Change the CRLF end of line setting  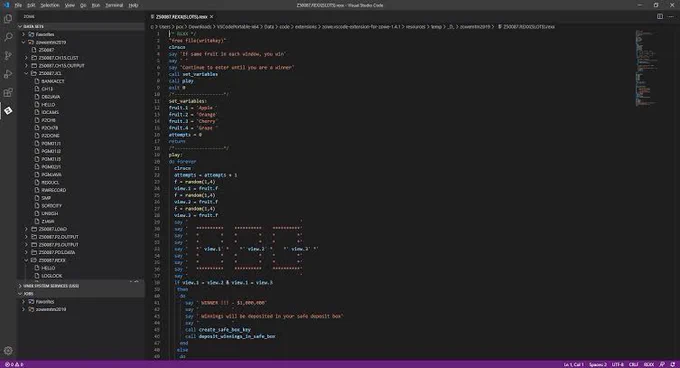coord(633,365)
